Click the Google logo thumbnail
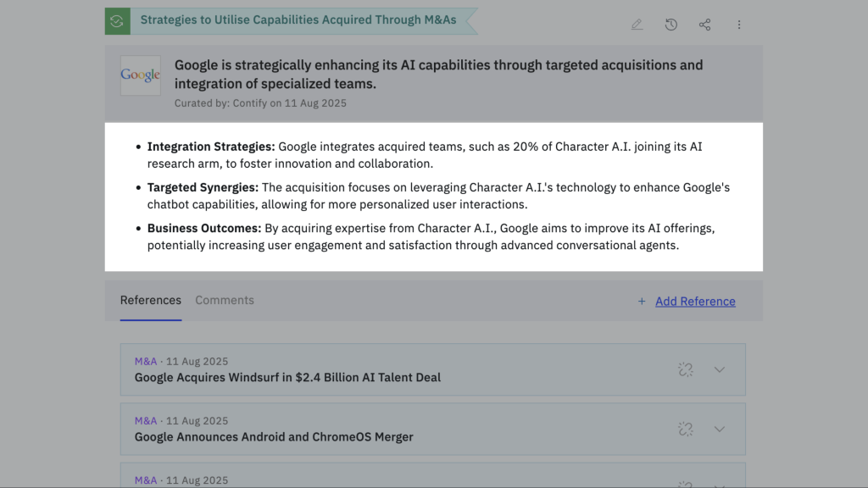 [x=140, y=75]
